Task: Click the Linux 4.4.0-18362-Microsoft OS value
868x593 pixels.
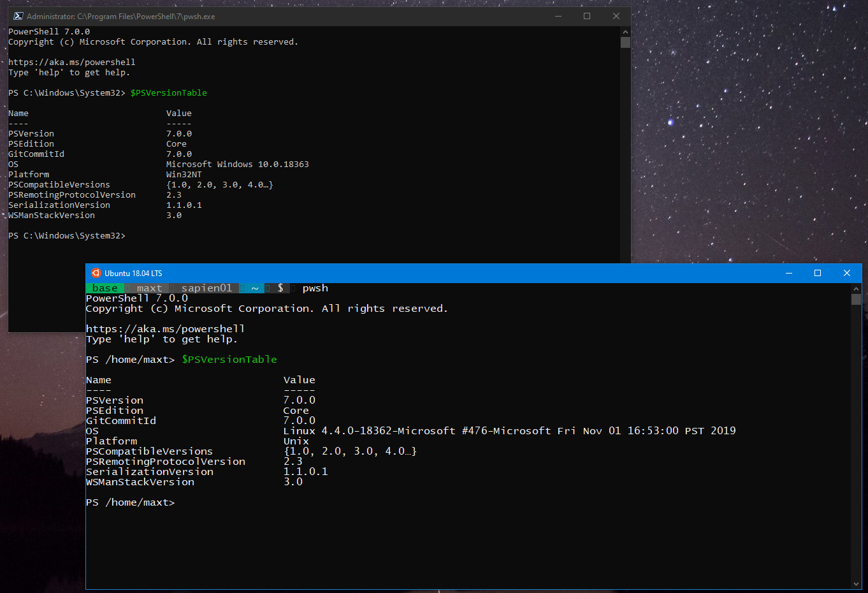Action: tap(510, 431)
